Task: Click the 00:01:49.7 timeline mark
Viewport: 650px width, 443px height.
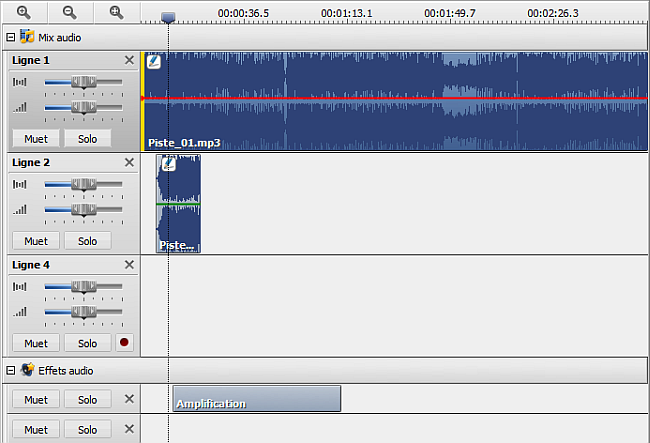Action: point(450,14)
